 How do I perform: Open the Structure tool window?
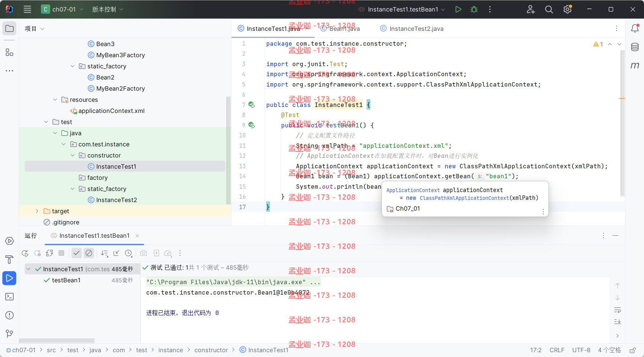(9, 52)
